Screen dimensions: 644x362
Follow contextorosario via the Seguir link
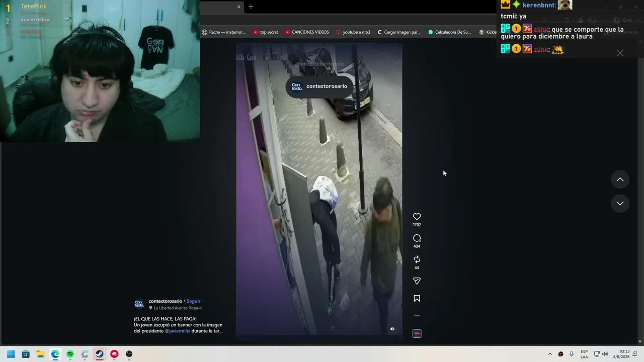[193, 301]
